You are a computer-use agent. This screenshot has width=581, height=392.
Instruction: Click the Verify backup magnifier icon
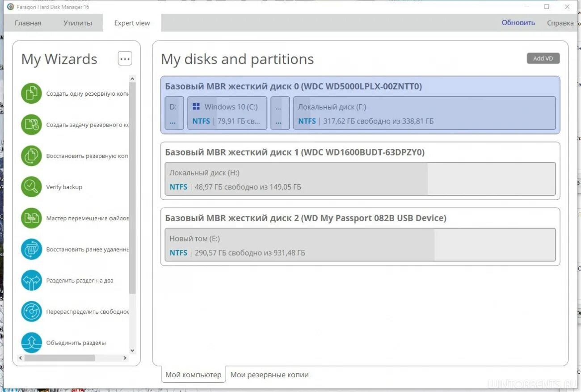(x=31, y=187)
